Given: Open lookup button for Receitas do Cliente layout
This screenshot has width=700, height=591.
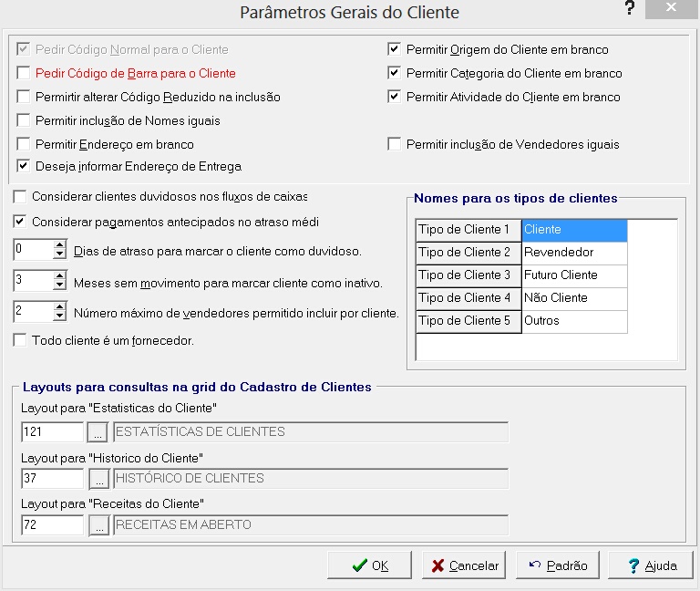Looking at the screenshot, I should tap(99, 525).
